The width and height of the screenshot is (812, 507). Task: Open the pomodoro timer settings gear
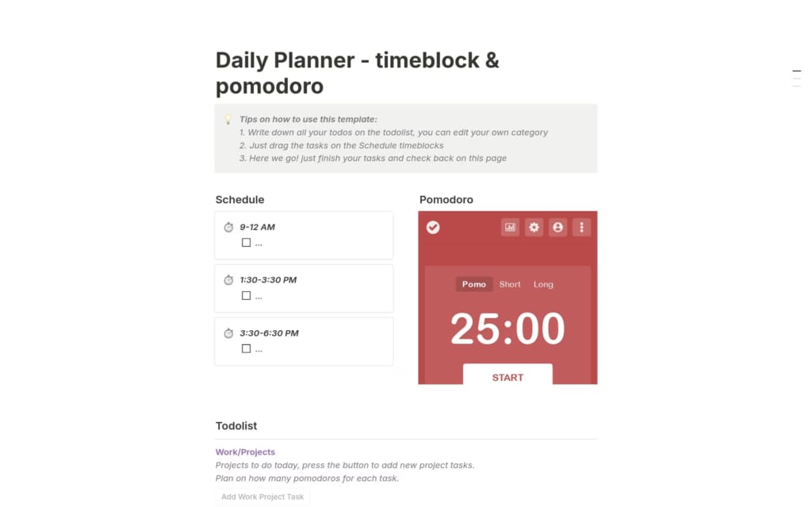[x=534, y=227]
